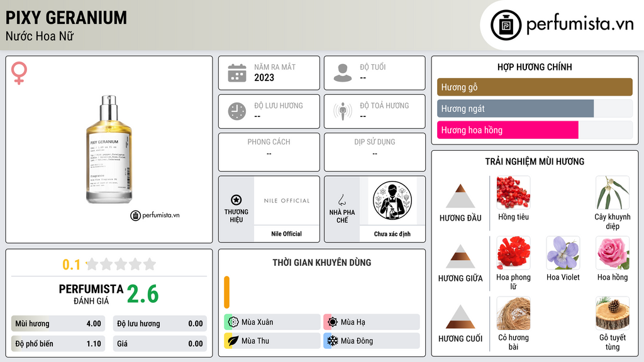Click the Hợp hương chính heading
Viewport: 644px width, 362px height.
tap(535, 67)
